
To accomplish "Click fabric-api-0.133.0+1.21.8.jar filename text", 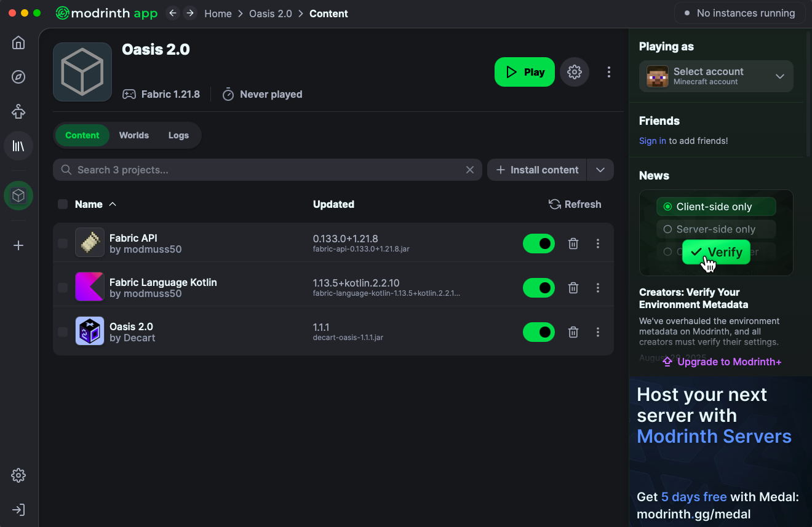I will (362, 249).
